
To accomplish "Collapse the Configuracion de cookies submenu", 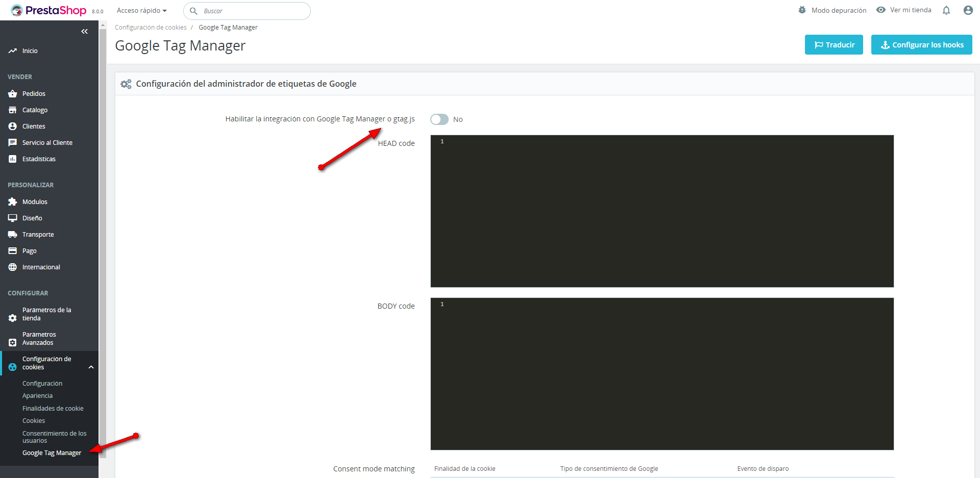I will click(91, 367).
